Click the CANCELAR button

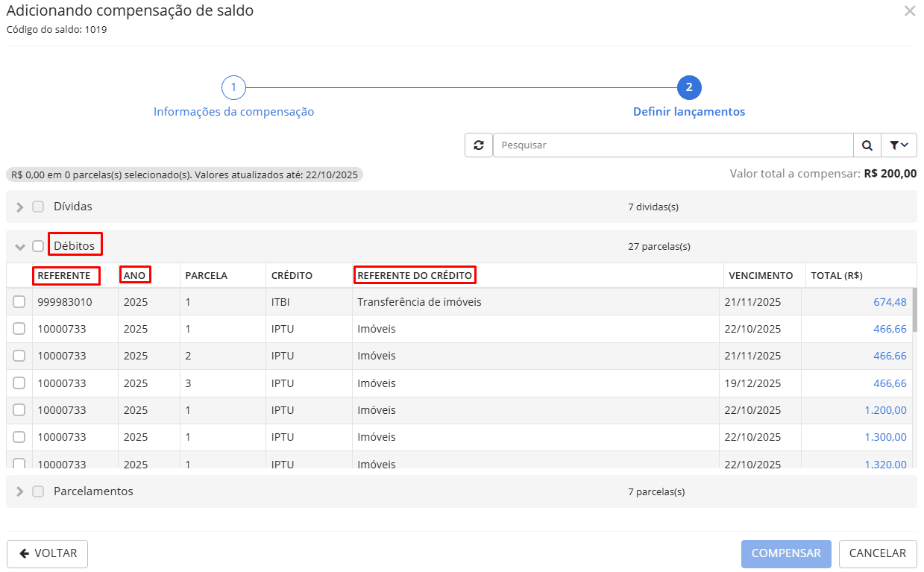(877, 553)
